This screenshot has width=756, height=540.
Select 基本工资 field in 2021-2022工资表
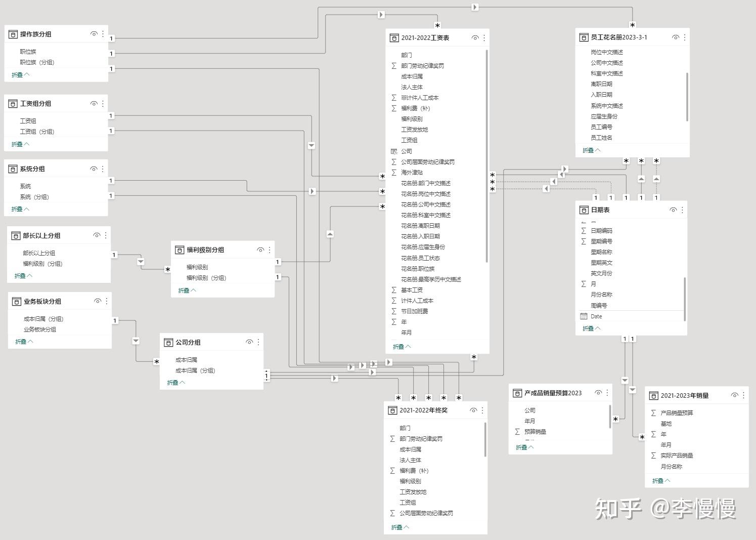[x=412, y=290]
